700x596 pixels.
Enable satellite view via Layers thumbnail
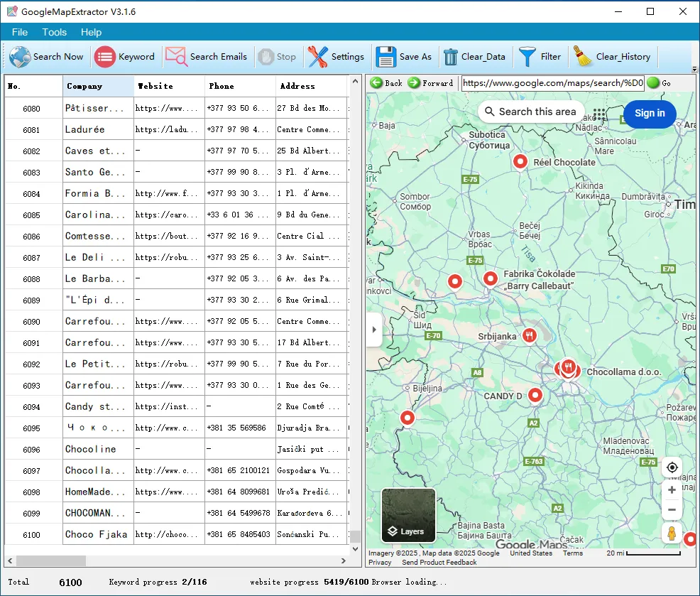coord(408,516)
